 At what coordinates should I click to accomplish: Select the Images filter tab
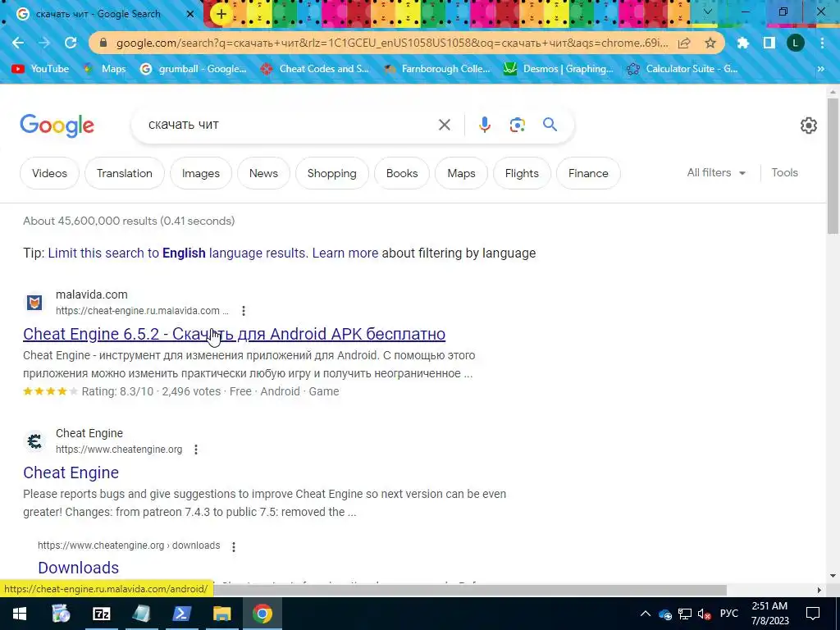click(x=201, y=173)
